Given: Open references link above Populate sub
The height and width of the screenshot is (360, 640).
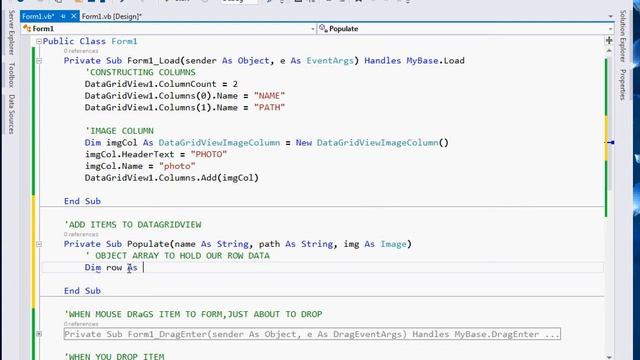Looking at the screenshot, I should point(81,234).
